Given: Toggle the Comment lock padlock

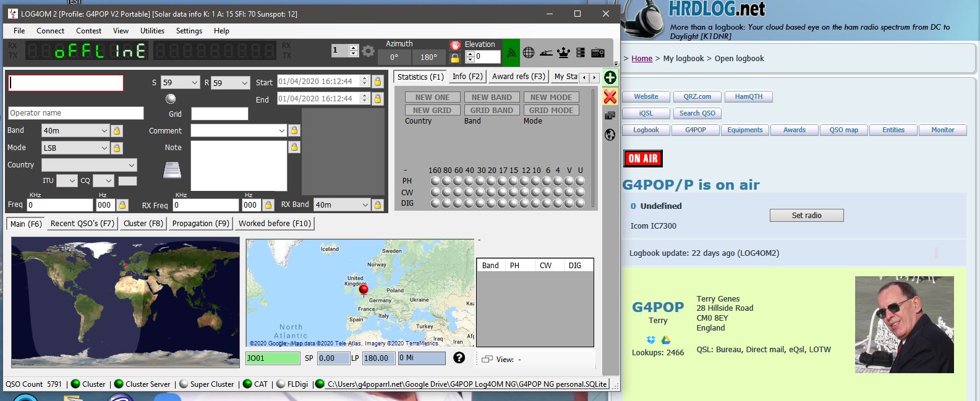Looking at the screenshot, I should [x=294, y=130].
